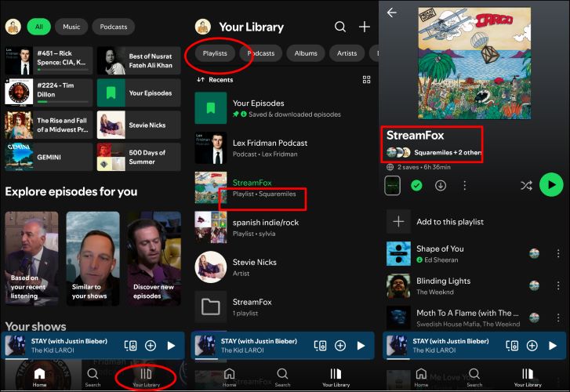Open Based on your recent listening card
This screenshot has width=570, height=392.
pos(31,259)
